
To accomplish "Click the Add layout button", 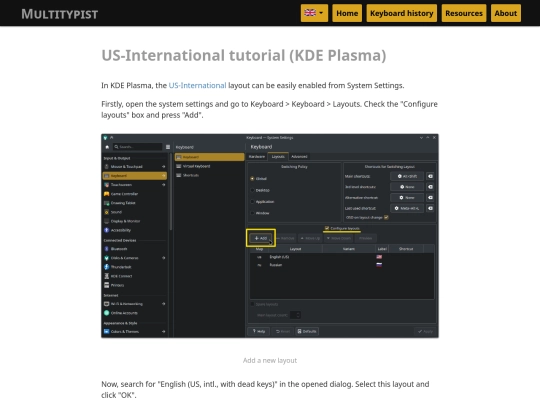I will [261, 238].
